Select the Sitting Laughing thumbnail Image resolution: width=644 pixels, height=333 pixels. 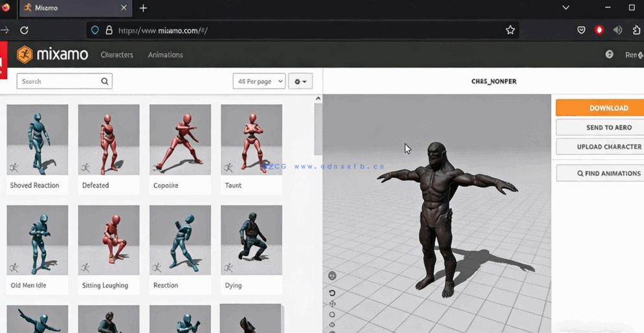[x=109, y=240]
